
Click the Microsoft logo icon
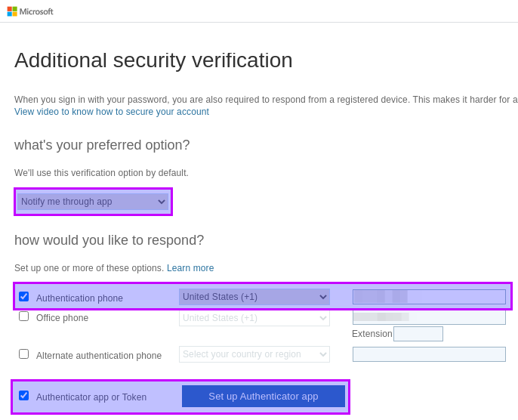tap(12, 11)
